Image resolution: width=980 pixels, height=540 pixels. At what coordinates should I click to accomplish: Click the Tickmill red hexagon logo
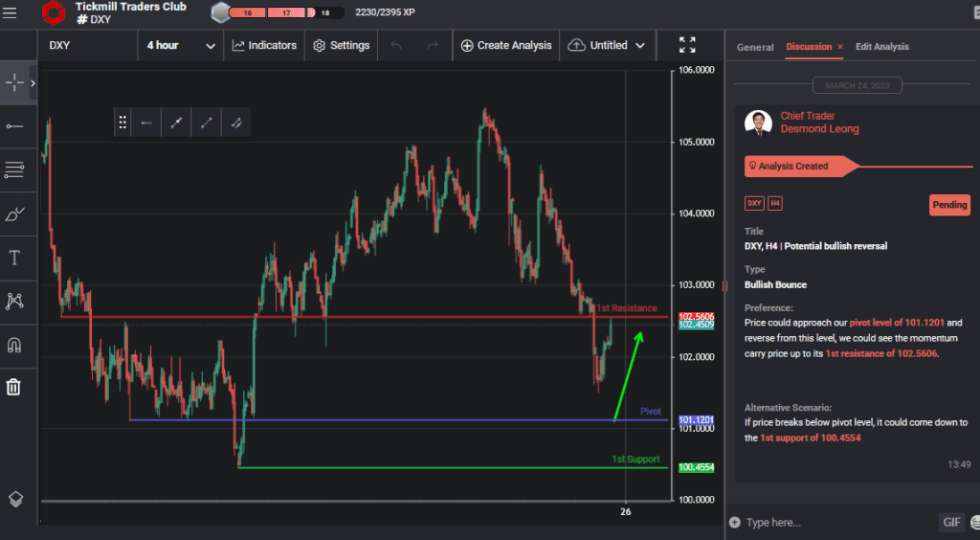point(54,13)
